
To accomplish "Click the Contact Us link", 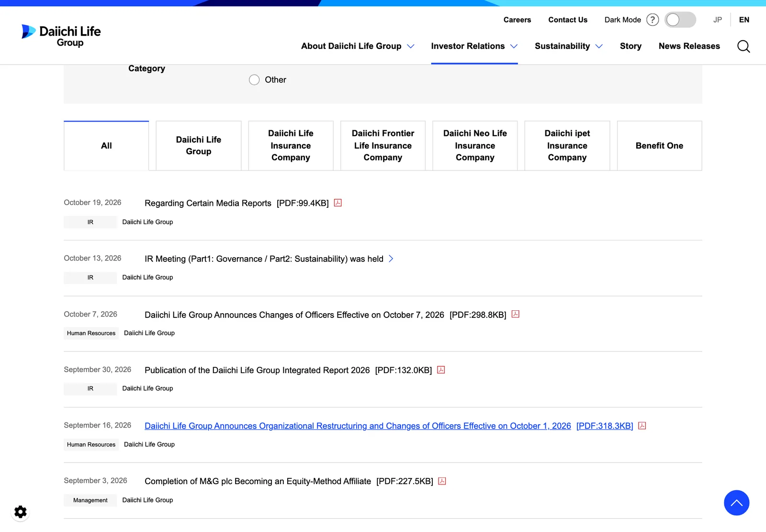I will click(x=568, y=20).
